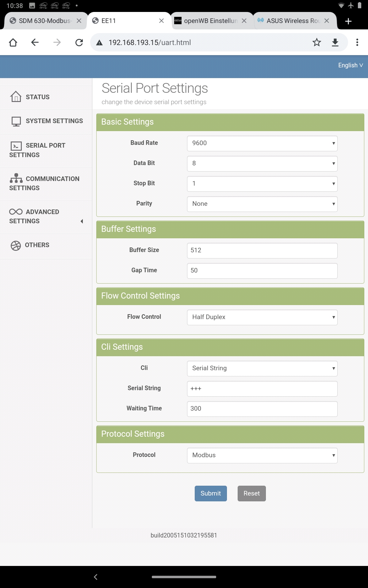The height and width of the screenshot is (588, 368).
Task: Expand the Parity dropdown
Action: tap(262, 204)
